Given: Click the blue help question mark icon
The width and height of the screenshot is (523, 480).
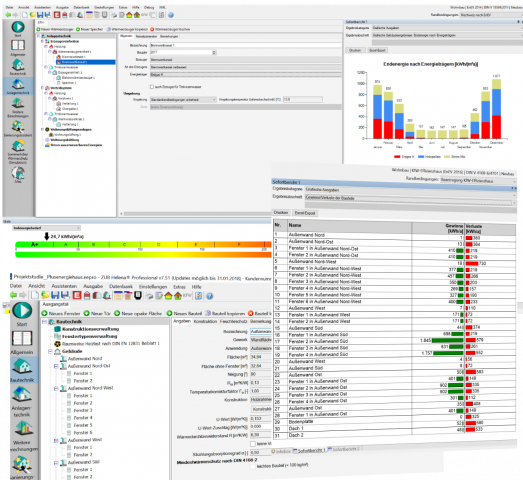Looking at the screenshot, I should point(209,296).
